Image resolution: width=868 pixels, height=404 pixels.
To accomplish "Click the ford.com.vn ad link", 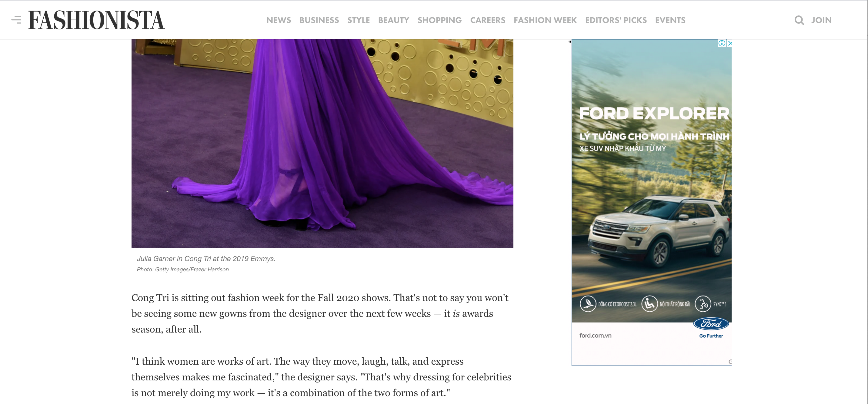I will click(x=595, y=335).
